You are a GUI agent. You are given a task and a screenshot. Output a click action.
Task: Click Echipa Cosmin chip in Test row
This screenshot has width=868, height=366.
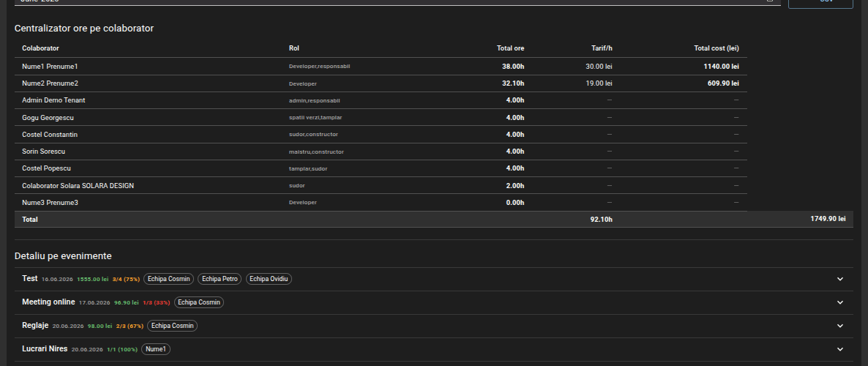point(169,279)
